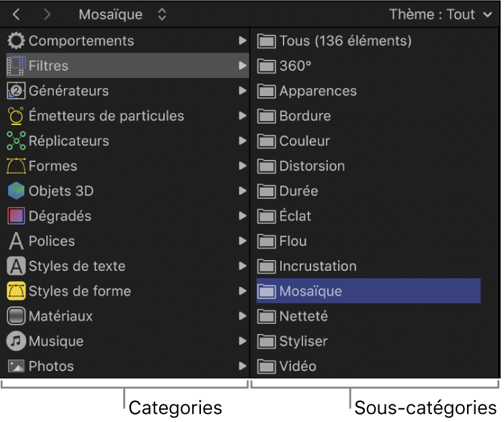
Task: Click the Éclat folder icon
Action: click(x=267, y=216)
